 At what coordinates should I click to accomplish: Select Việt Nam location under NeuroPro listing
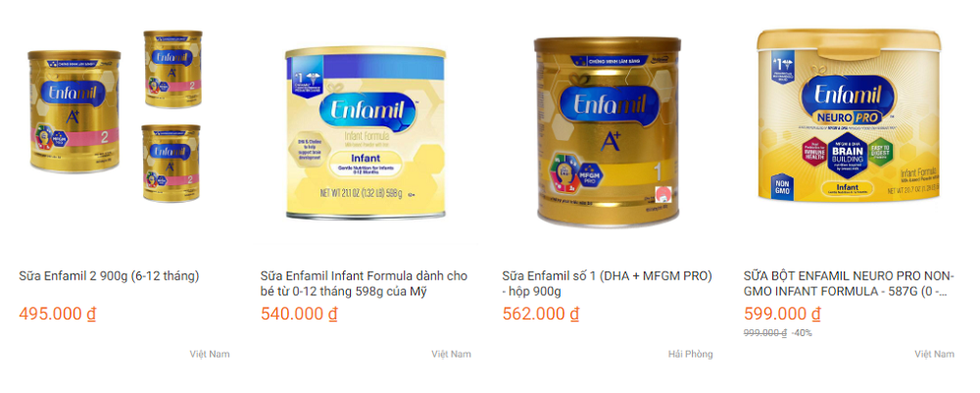934,354
